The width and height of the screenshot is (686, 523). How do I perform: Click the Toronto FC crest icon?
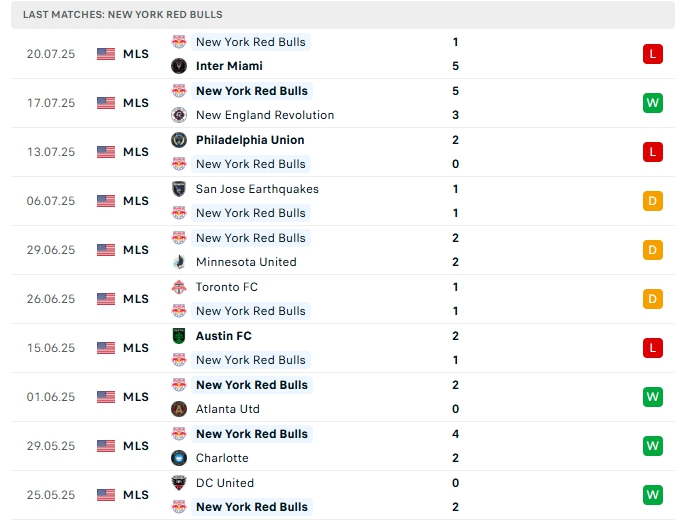point(179,287)
